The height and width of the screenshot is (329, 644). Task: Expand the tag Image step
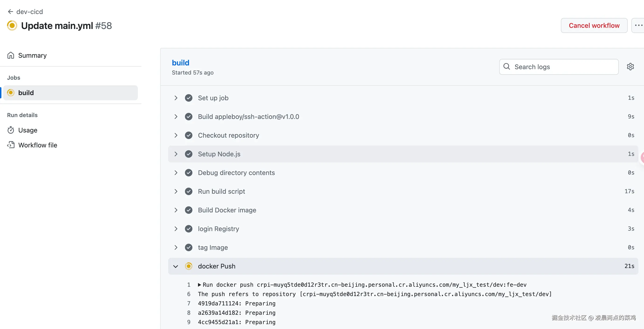point(176,248)
